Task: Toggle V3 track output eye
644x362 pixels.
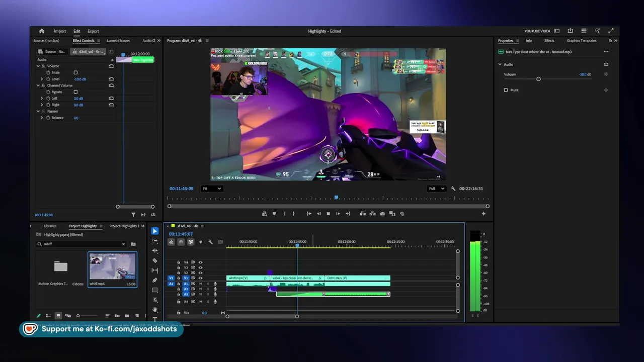Action: [200, 267]
